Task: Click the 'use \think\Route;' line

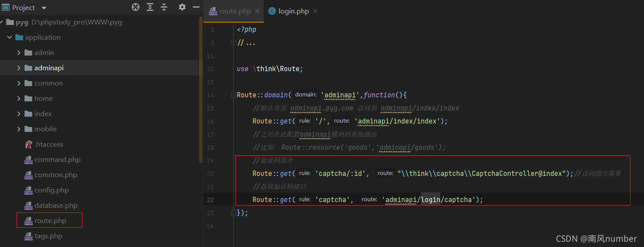Action: [270, 69]
